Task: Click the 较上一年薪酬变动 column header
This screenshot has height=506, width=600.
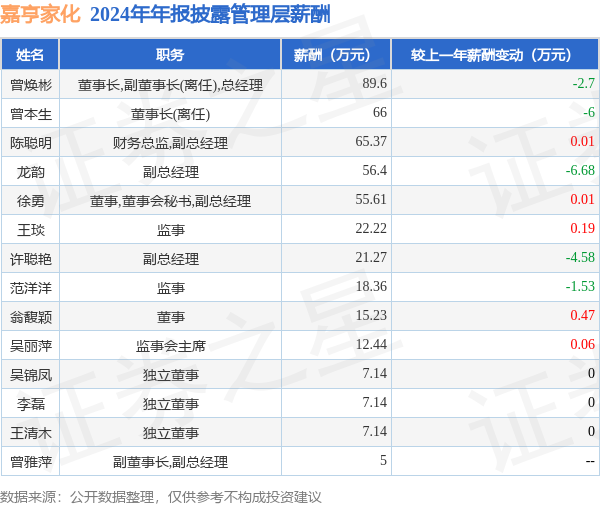Action: point(495,55)
